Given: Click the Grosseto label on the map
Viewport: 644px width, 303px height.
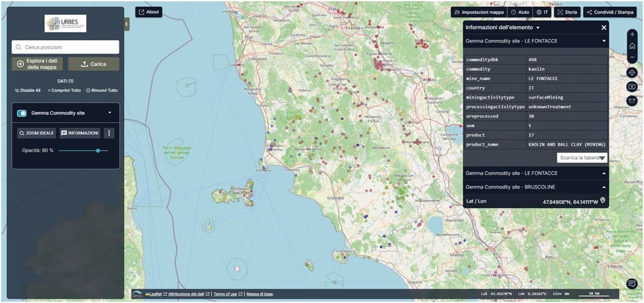Looking at the screenshot, I should coord(335,198).
